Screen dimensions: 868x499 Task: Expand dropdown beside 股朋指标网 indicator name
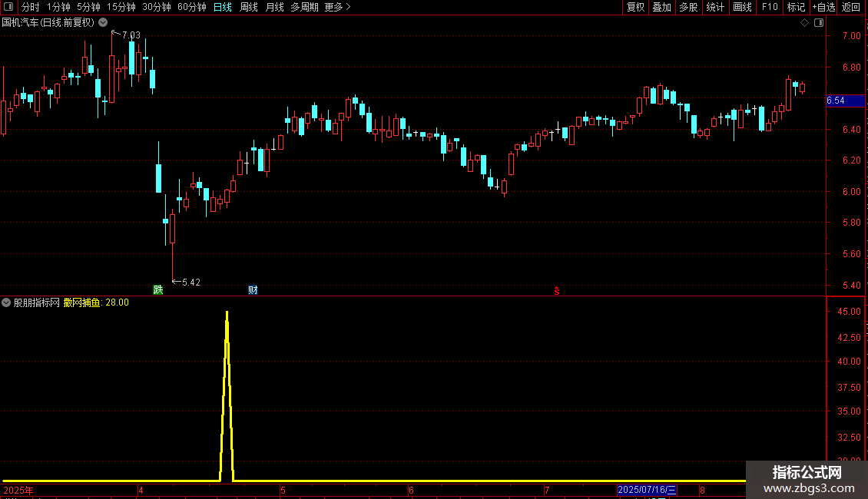pos(6,302)
